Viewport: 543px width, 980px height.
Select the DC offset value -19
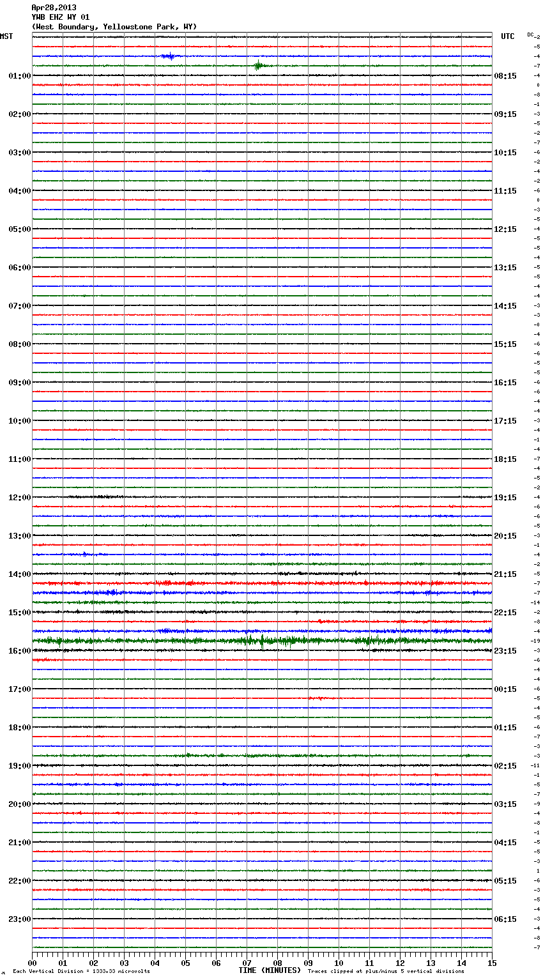pyautogui.click(x=536, y=641)
